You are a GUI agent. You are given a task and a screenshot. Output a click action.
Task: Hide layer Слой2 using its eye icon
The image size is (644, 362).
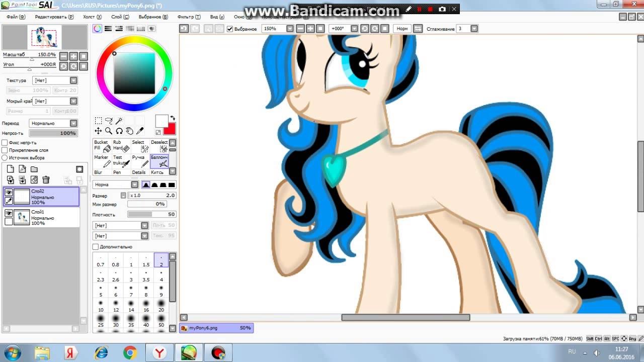9,192
